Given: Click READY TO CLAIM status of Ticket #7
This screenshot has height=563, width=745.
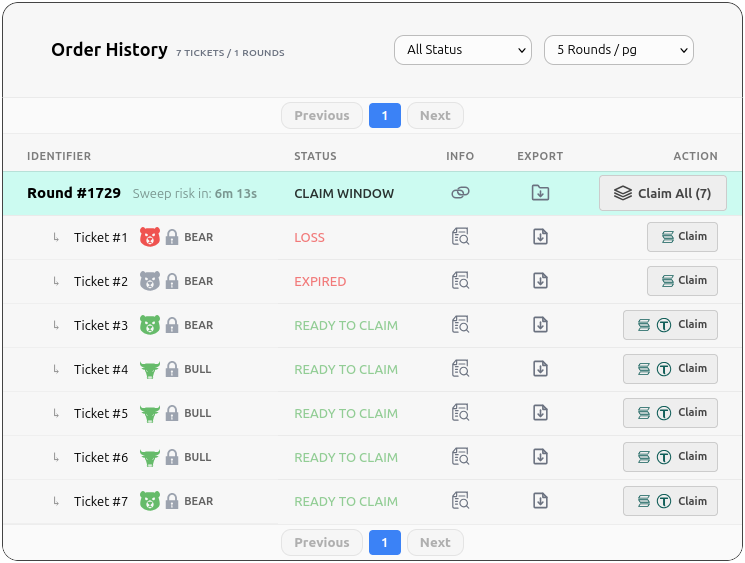Looking at the screenshot, I should pyautogui.click(x=346, y=501).
